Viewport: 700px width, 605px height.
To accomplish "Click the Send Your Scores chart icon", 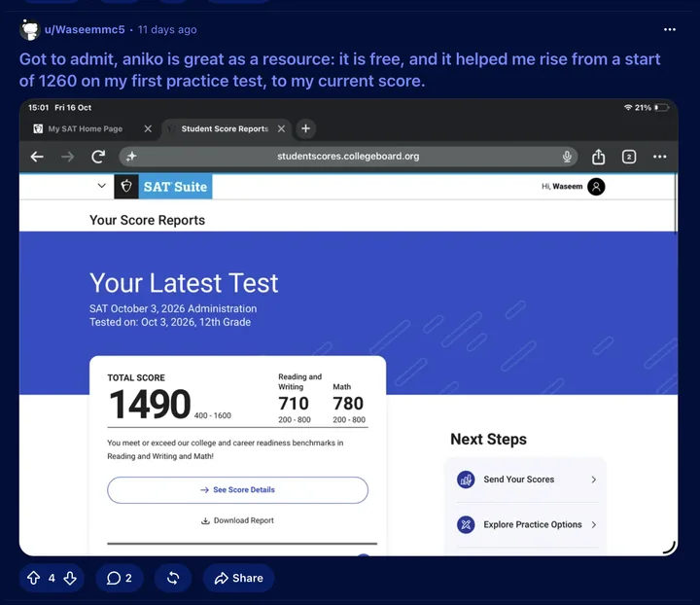I will pyautogui.click(x=466, y=480).
